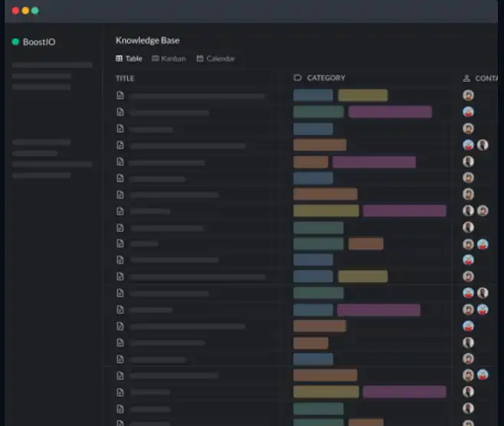The height and width of the screenshot is (426, 504).
Task: Click the contact avatar in second row
Action: [468, 112]
